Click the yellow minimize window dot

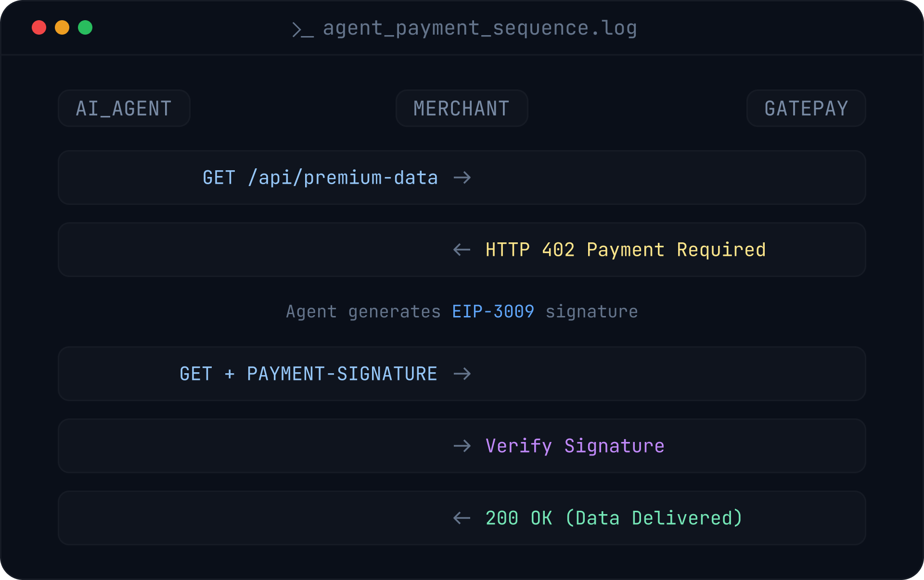(62, 27)
